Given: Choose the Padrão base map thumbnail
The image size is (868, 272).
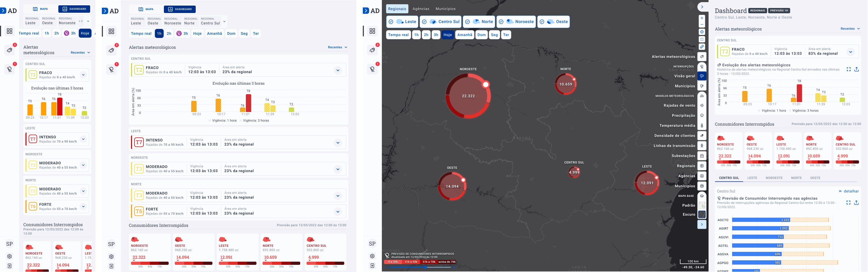Looking at the screenshot, I should point(702,205).
